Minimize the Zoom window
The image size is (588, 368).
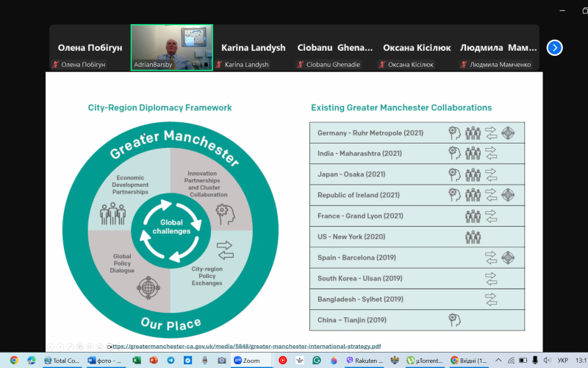(x=562, y=10)
